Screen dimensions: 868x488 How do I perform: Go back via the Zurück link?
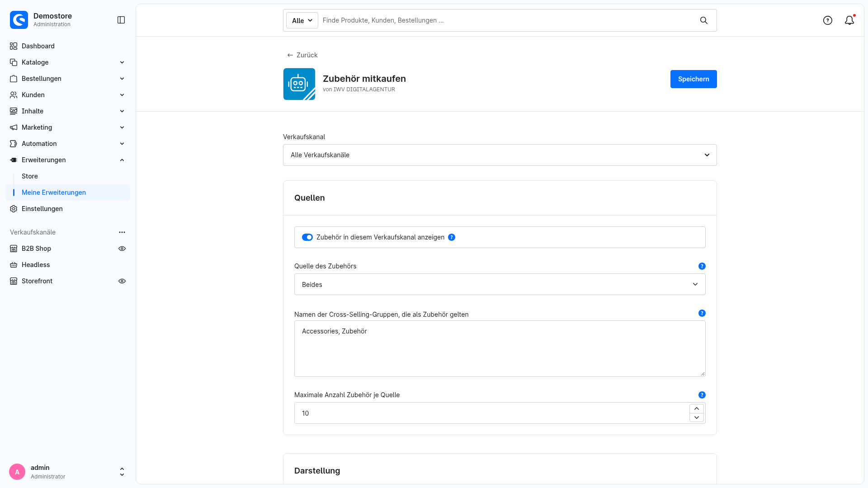302,55
